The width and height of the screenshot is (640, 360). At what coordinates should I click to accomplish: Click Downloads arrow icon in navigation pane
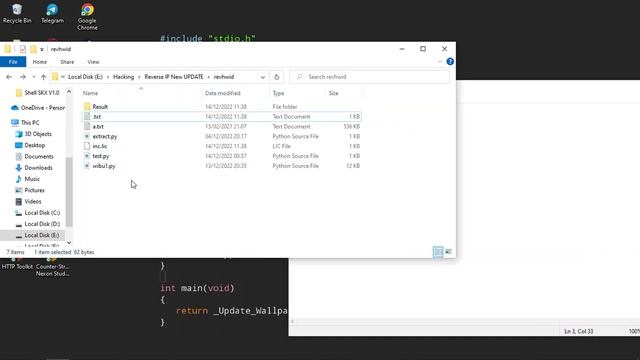point(18,168)
